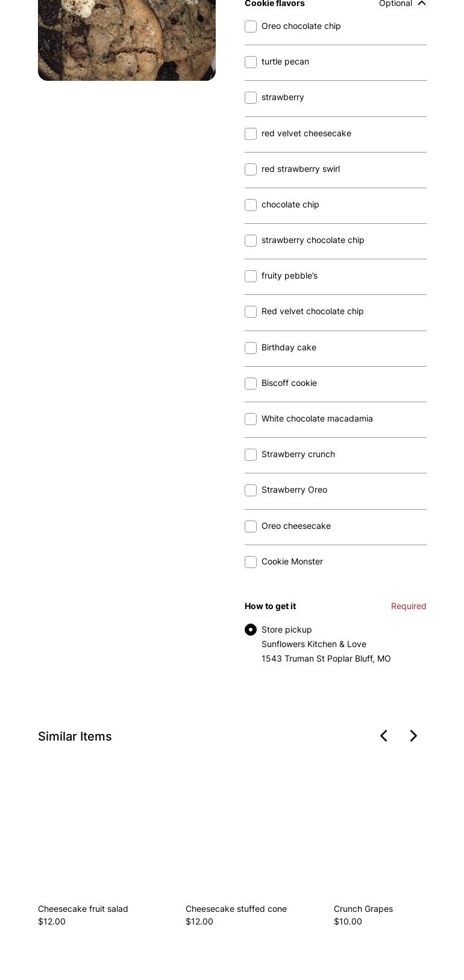
Task: Click the cookie product photo
Action: [x=127, y=40]
